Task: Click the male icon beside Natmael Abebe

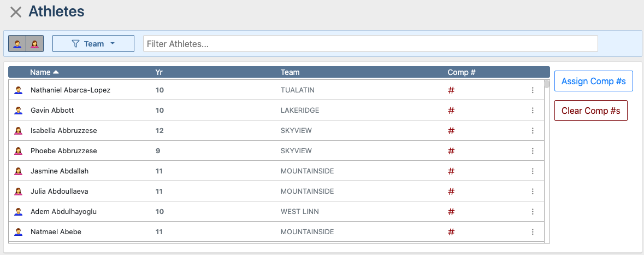Action: tap(18, 232)
